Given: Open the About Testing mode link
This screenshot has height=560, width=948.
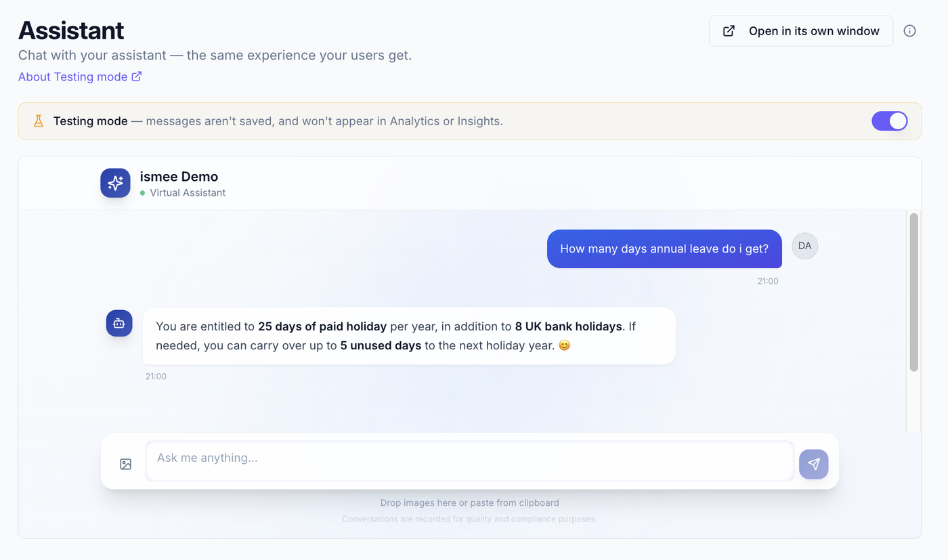Looking at the screenshot, I should 80,77.
